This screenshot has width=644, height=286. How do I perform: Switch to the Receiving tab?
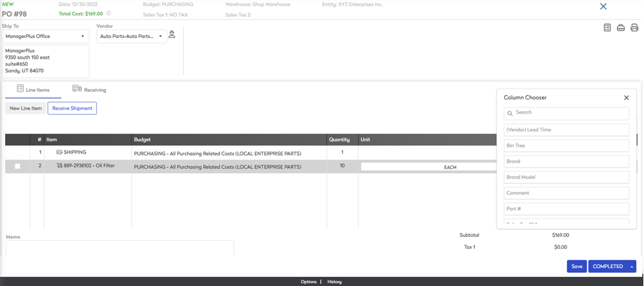tap(89, 89)
